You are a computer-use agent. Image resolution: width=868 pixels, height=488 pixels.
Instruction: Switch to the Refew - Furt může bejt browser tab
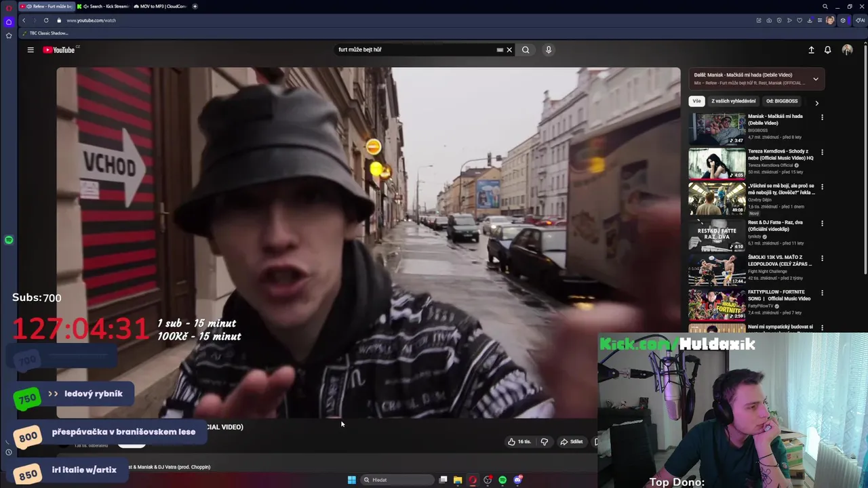point(46,6)
